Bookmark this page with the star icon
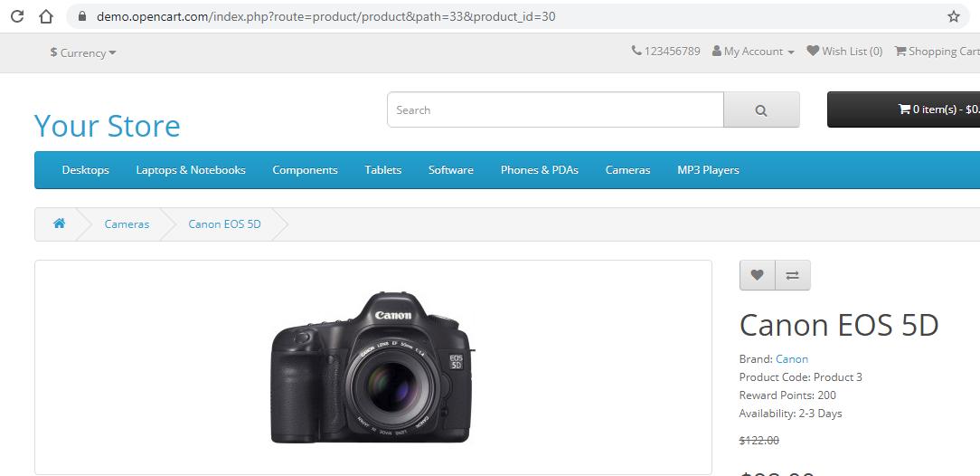The image size is (980, 476). tap(953, 16)
